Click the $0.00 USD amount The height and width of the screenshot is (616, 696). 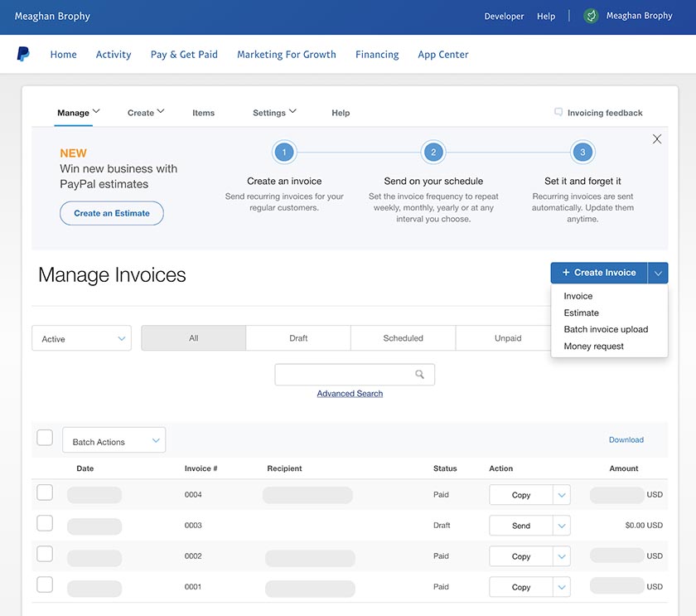tap(644, 525)
